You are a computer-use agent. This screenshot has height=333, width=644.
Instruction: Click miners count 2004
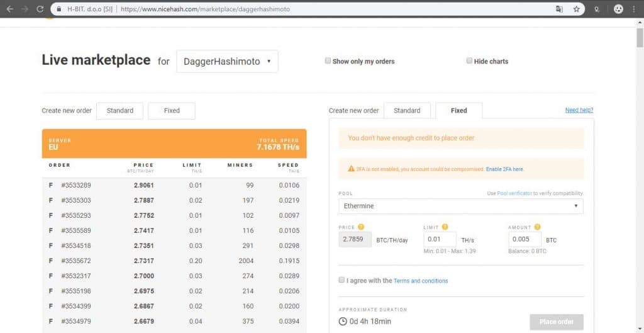point(246,261)
